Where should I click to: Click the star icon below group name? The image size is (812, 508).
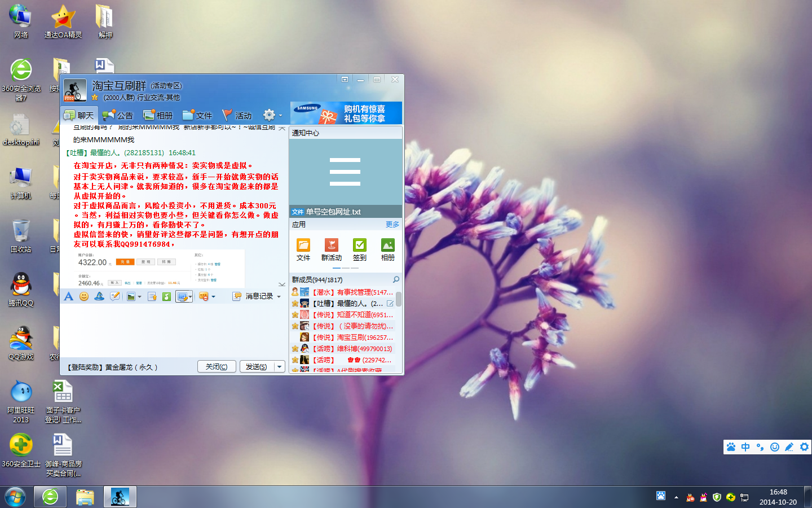pos(95,98)
